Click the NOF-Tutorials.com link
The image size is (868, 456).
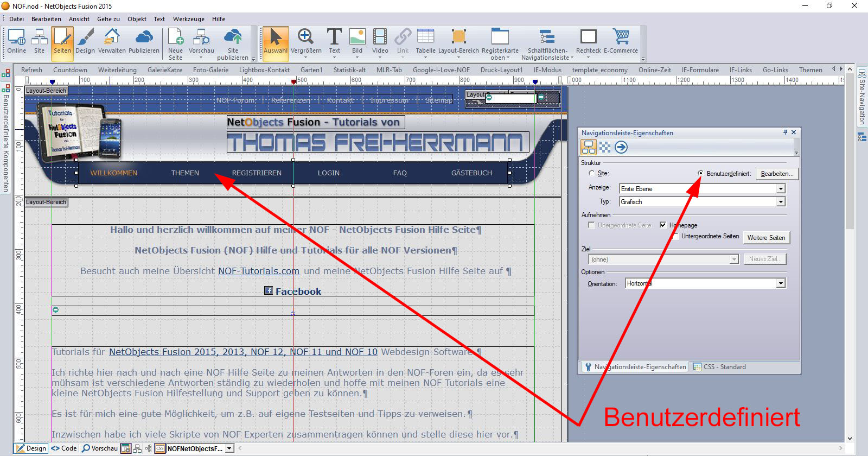point(259,271)
